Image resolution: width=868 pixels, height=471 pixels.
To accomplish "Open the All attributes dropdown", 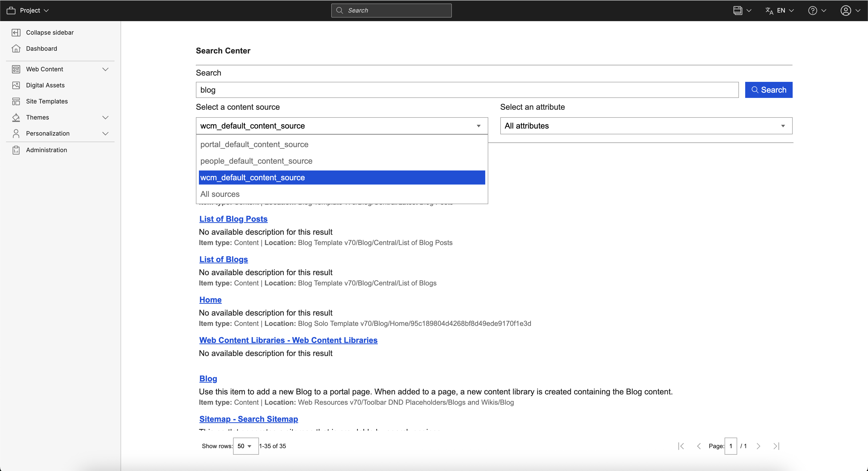I will click(x=646, y=126).
